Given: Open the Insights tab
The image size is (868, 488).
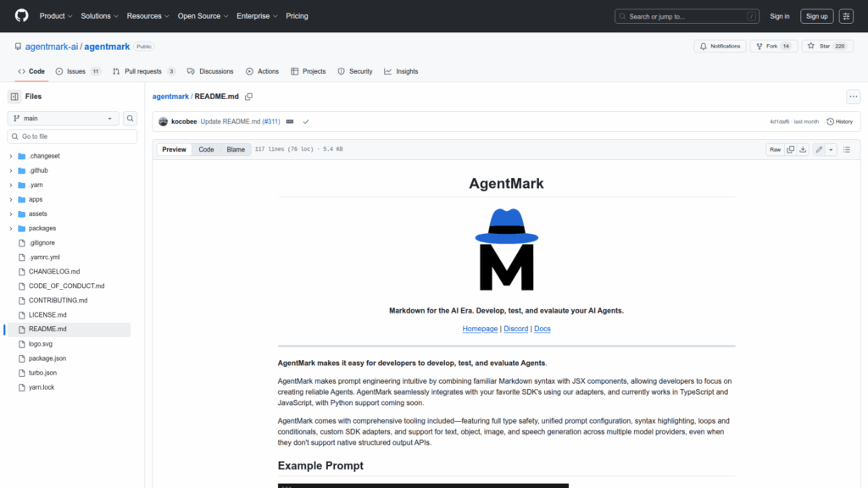Looking at the screenshot, I should click(401, 71).
